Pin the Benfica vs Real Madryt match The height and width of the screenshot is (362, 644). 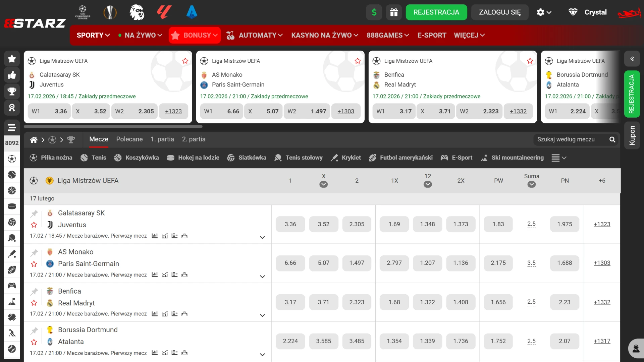click(34, 292)
